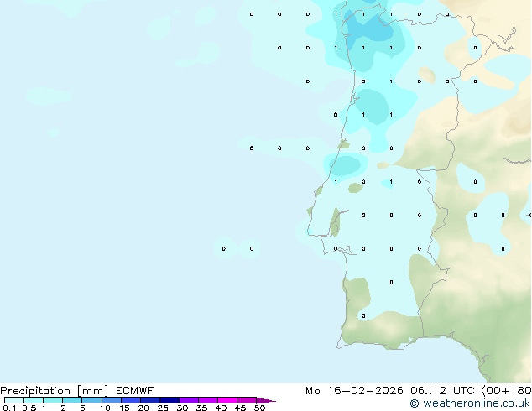532x411 pixels.
Task: Click the 20–25 mm legend swatch
Action: pos(150,400)
